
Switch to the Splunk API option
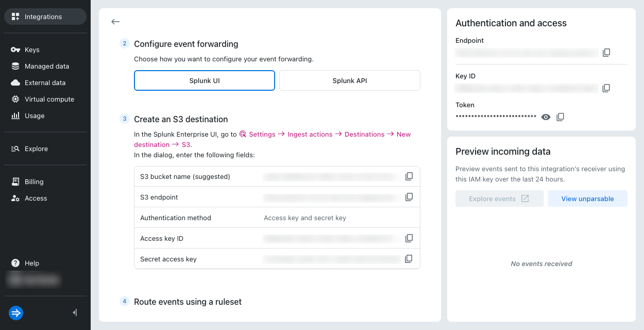350,80
